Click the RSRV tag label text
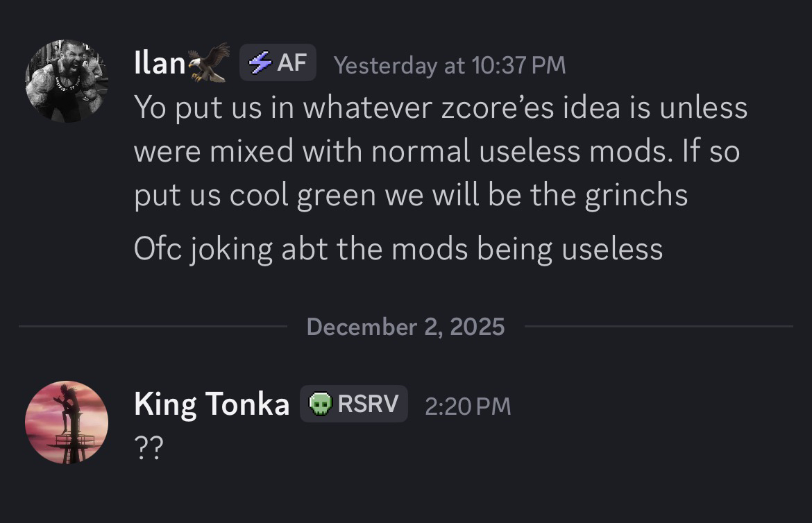This screenshot has height=523, width=812. click(x=368, y=404)
